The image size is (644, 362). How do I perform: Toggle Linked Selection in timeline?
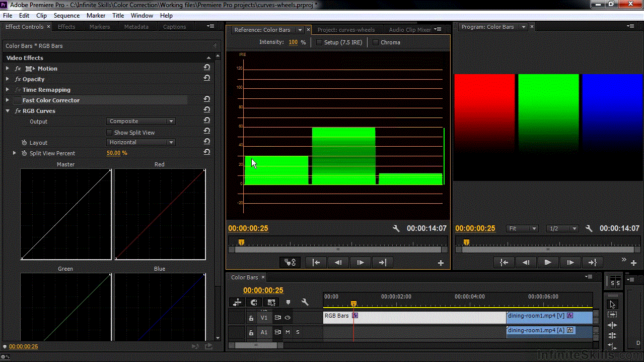[x=271, y=303]
